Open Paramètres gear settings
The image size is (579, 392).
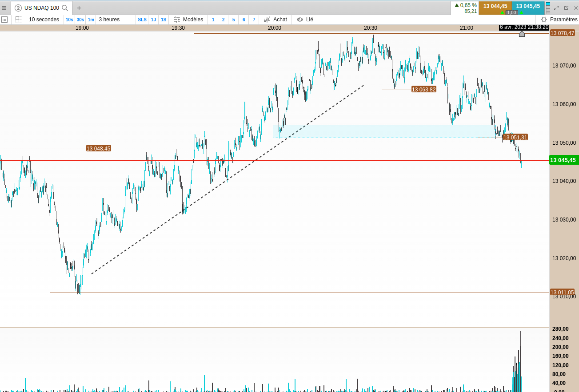pos(544,20)
